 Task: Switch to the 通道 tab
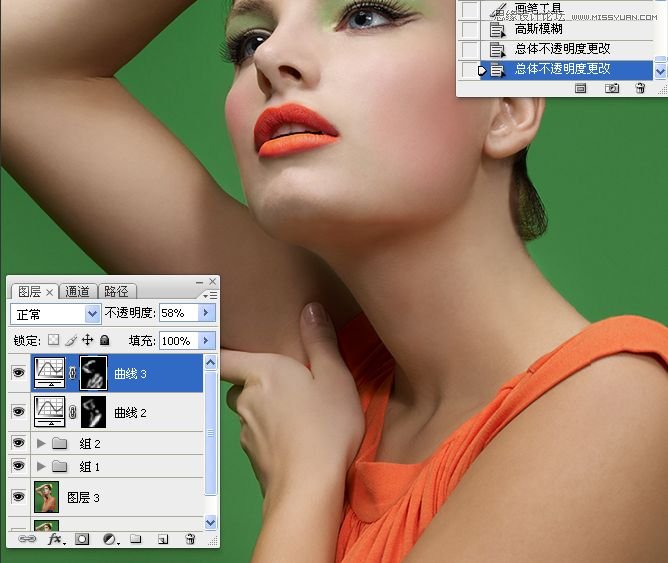pos(77,292)
